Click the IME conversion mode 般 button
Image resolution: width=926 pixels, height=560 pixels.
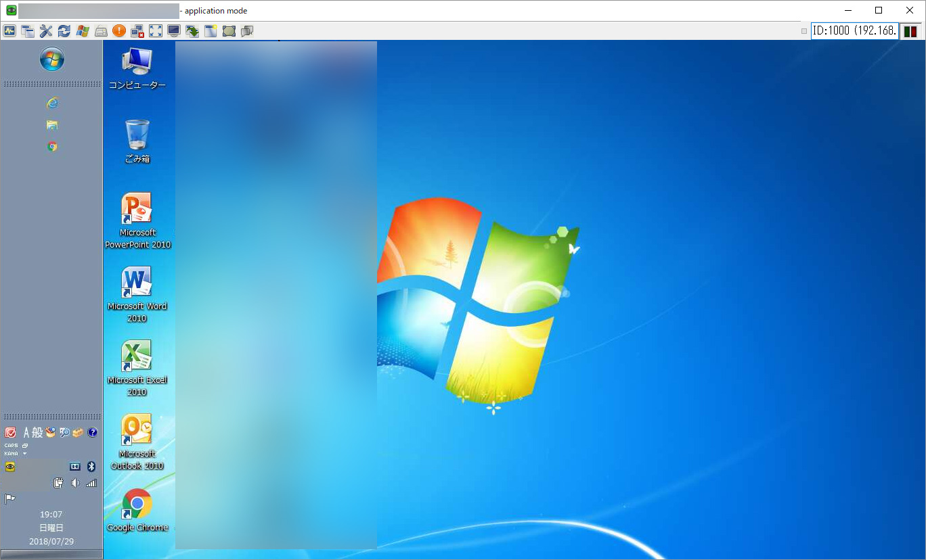coord(37,432)
